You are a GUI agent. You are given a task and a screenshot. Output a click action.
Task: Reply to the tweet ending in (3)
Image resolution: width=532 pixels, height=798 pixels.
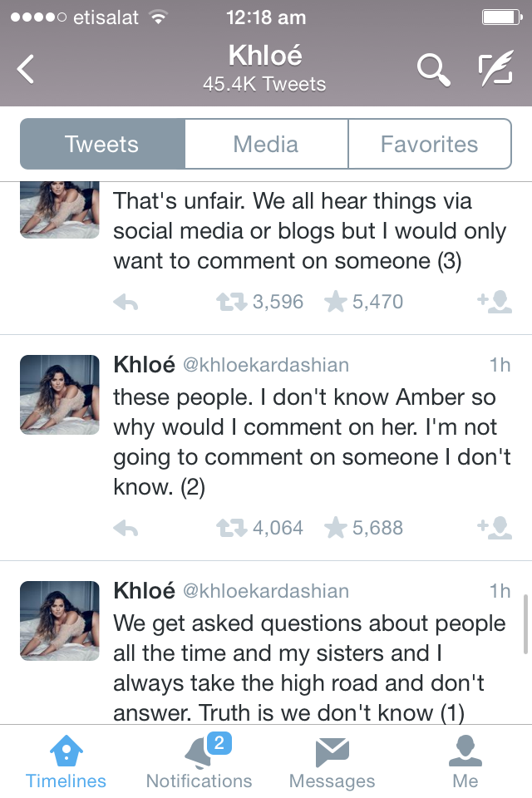126,303
